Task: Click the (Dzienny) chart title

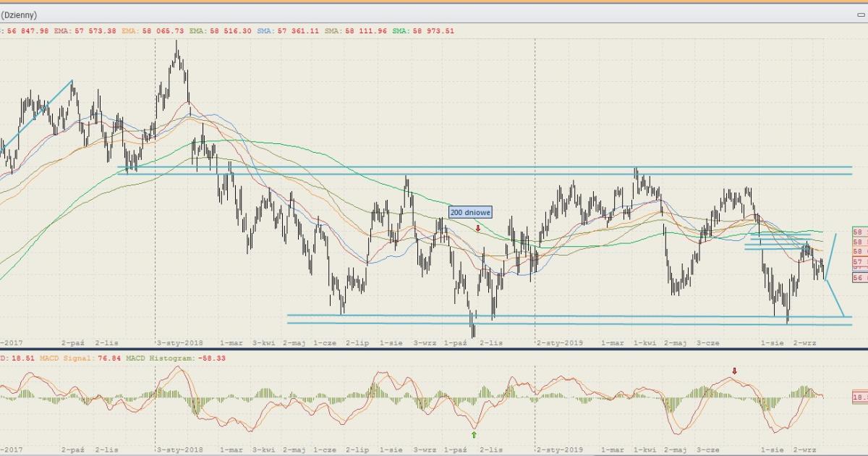Action: tap(19, 14)
